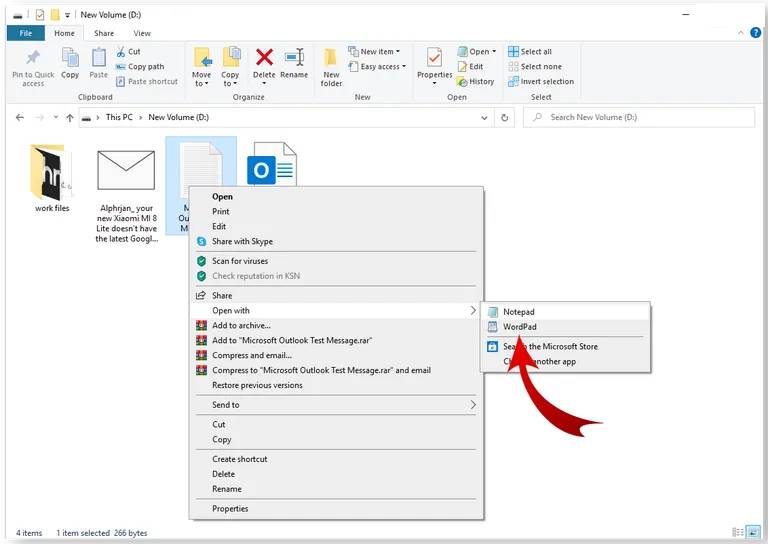The image size is (768, 544).
Task: Choose Properties in the context menu
Action: (x=336, y=508)
